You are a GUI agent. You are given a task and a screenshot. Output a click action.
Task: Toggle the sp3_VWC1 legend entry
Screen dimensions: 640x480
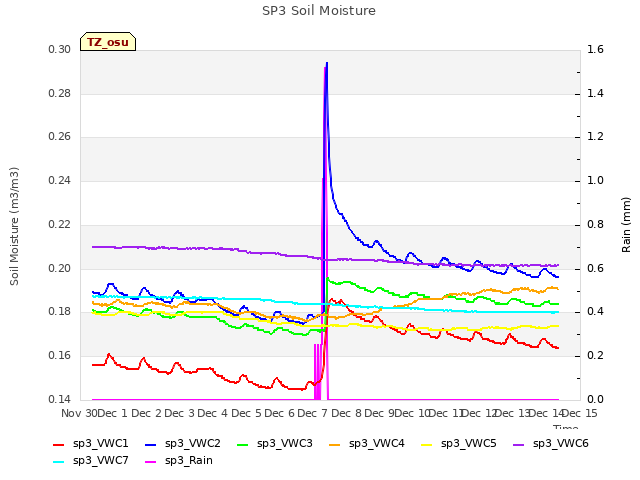91,443
